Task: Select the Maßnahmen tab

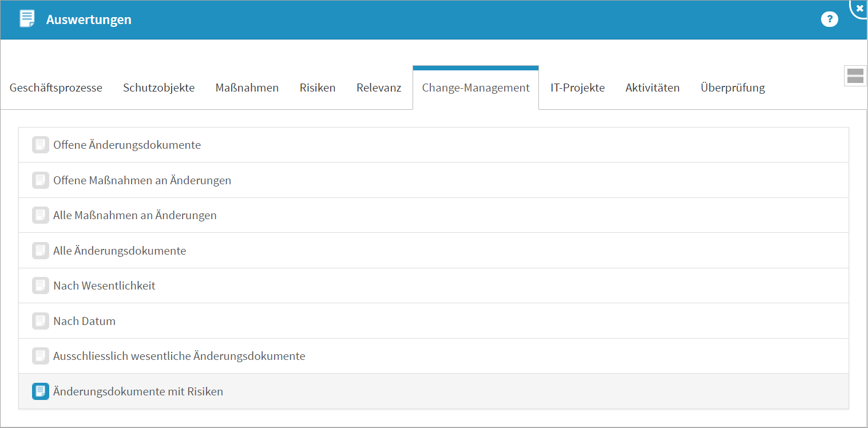Action: pos(247,88)
